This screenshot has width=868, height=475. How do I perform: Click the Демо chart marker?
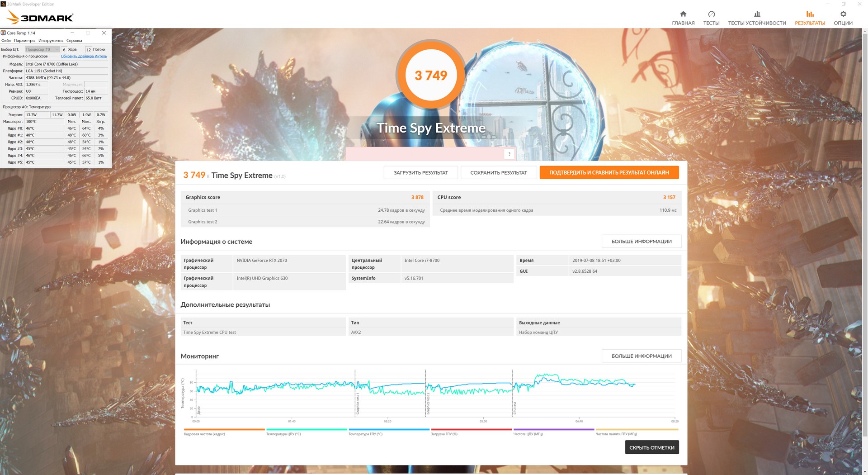point(199,410)
